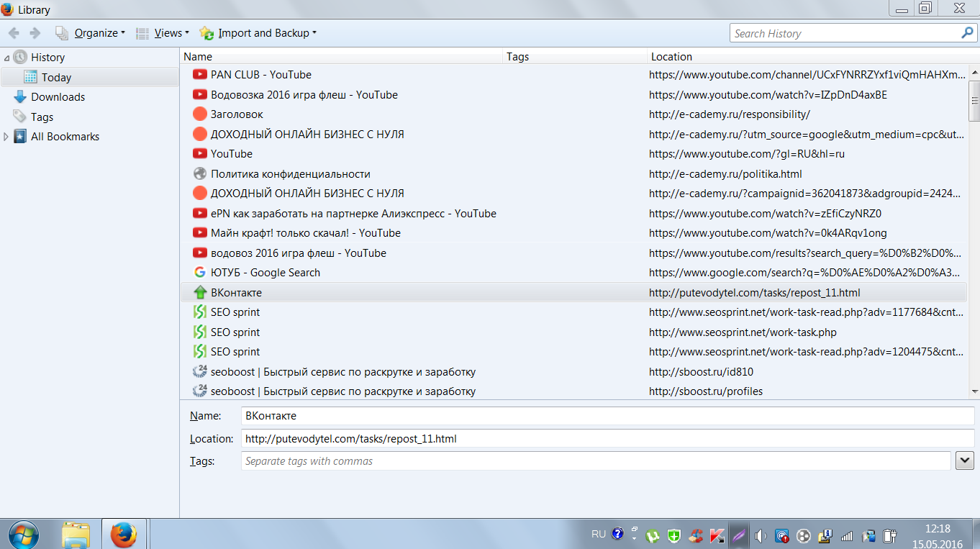980x549 pixels.
Task: Click the Forward arrow in the Library toolbar
Action: pyautogui.click(x=35, y=33)
